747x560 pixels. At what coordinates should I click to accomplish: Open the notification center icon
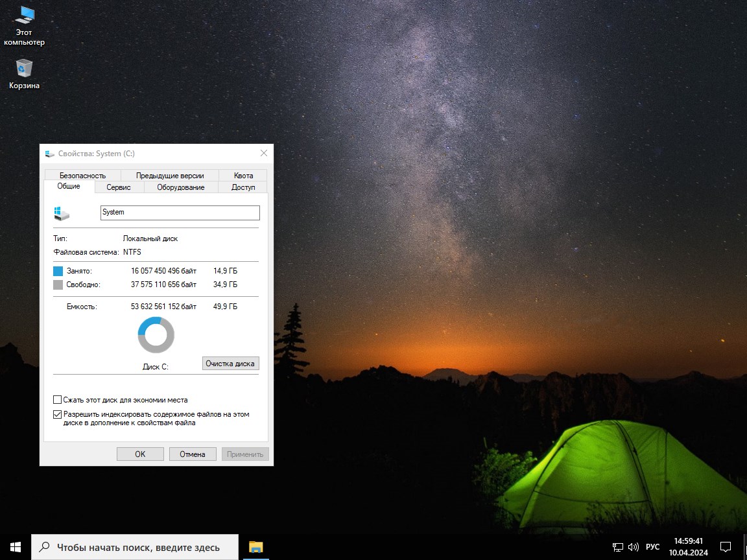coord(726,547)
